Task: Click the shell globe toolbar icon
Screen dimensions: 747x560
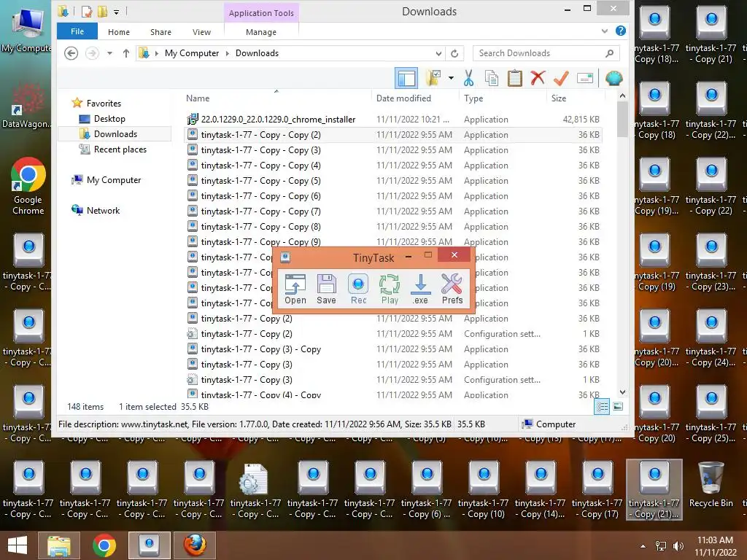Action: [x=614, y=78]
